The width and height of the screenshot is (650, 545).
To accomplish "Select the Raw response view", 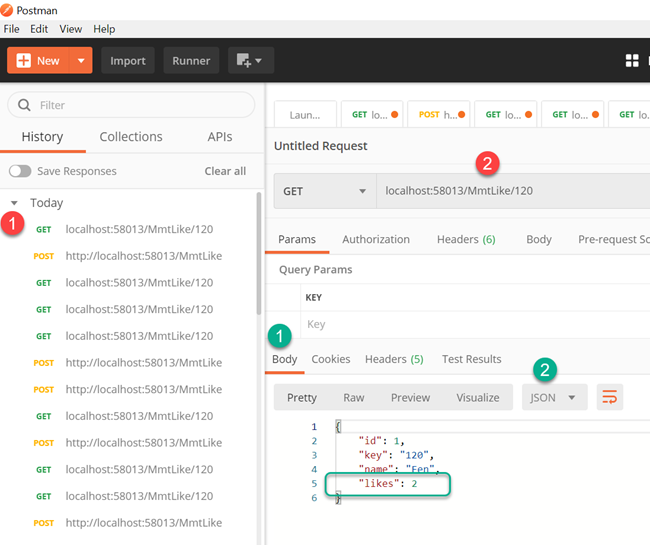I will [354, 397].
